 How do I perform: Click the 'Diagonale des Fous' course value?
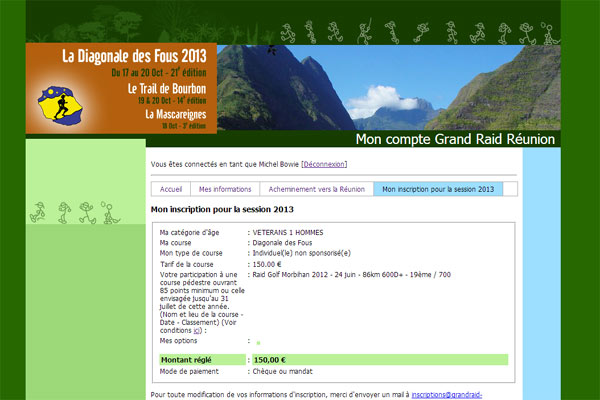tap(282, 243)
